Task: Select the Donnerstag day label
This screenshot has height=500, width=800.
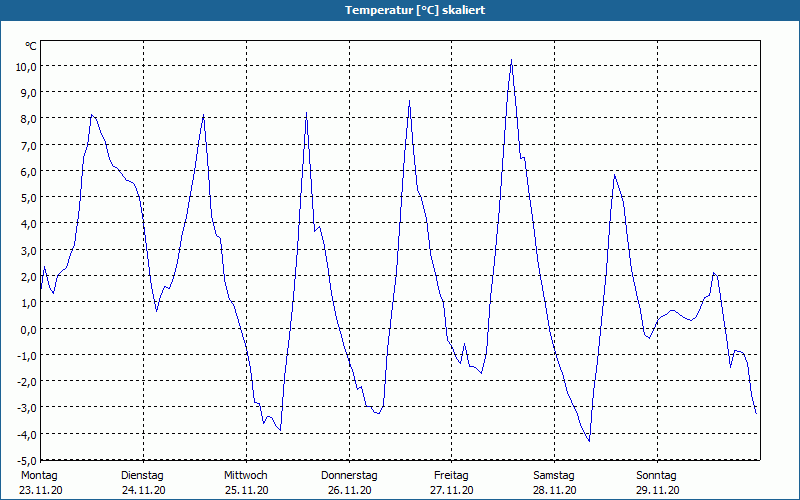Action: coord(349,476)
